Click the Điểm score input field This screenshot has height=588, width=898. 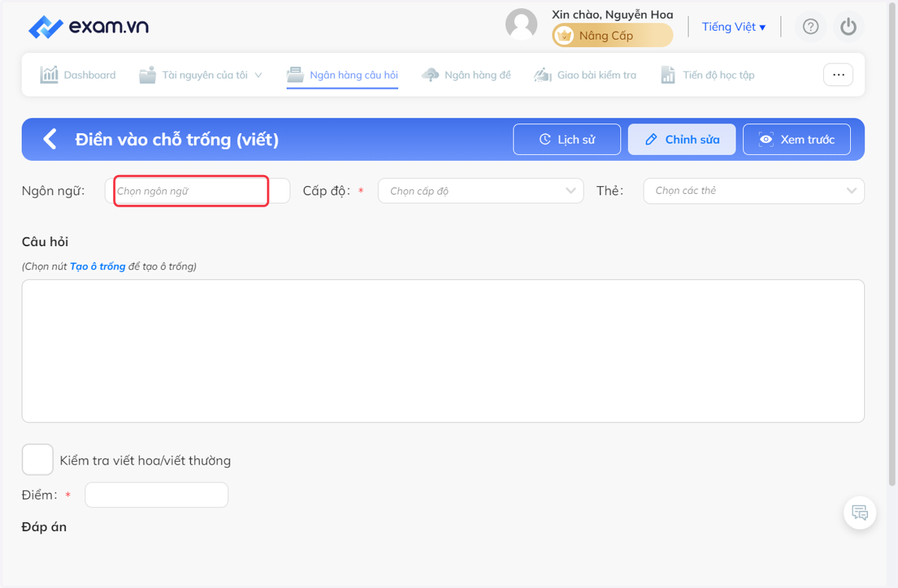[156, 494]
